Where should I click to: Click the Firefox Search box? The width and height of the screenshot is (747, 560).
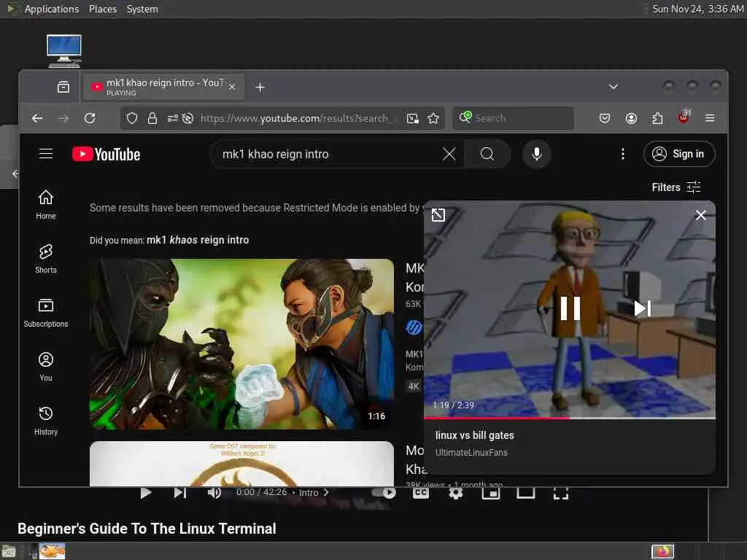click(513, 118)
